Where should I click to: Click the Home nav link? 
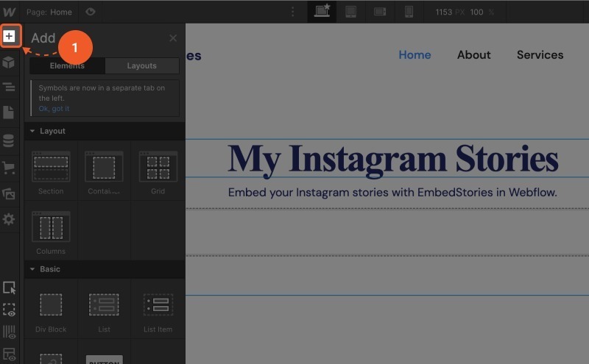(x=415, y=55)
